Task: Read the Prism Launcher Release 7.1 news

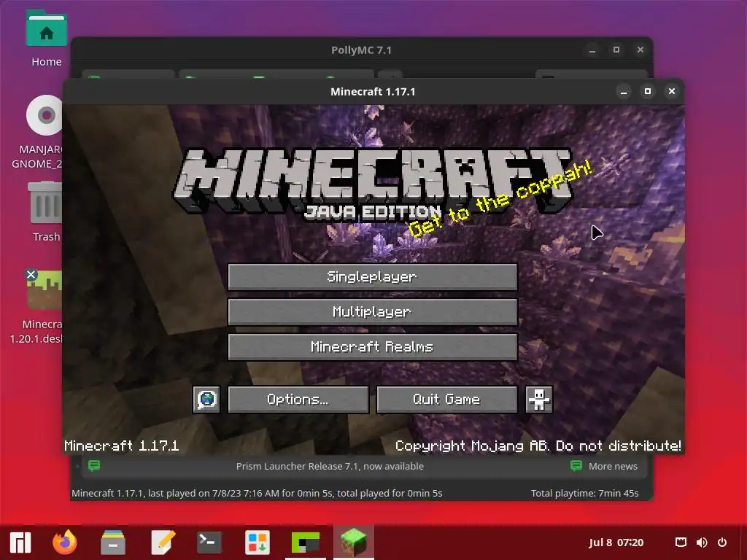Action: tap(330, 466)
